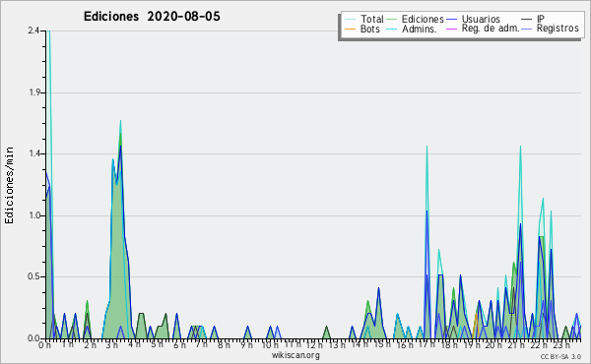Click the 'Ediciones' legend entry
591x364 pixels.
(x=423, y=19)
